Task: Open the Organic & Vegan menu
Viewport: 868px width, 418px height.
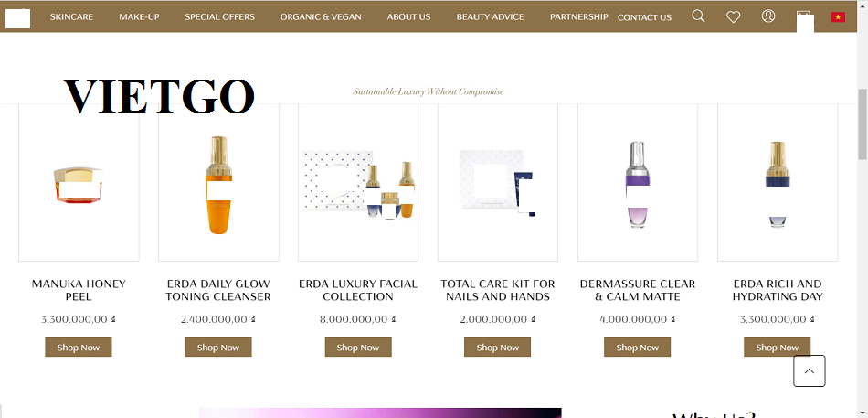Action: pos(321,17)
